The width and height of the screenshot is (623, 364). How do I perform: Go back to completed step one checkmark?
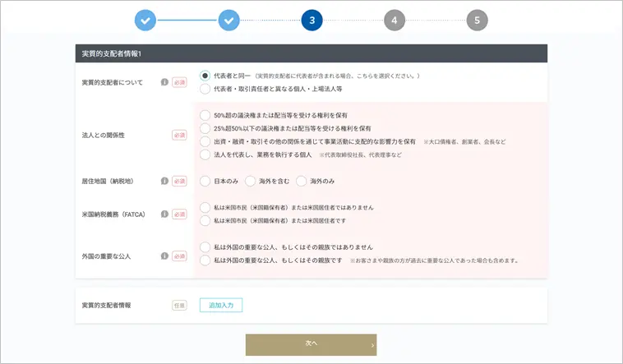145,20
